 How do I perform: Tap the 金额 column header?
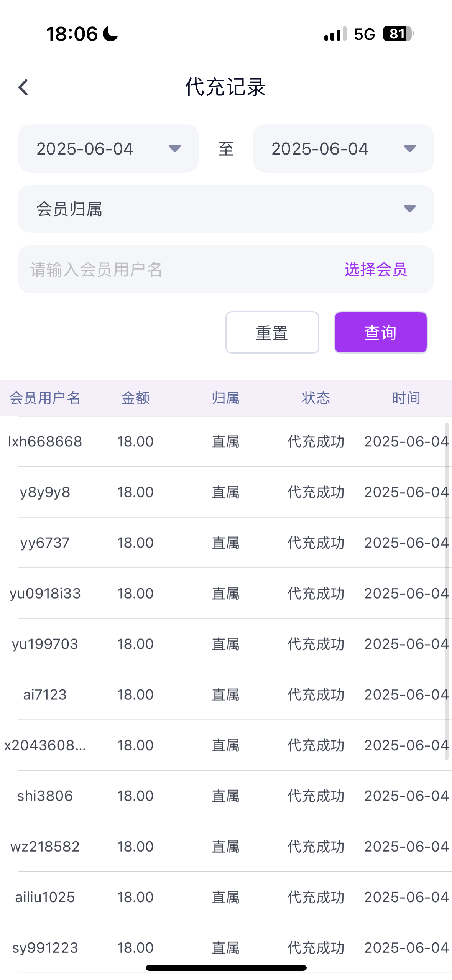click(x=135, y=398)
